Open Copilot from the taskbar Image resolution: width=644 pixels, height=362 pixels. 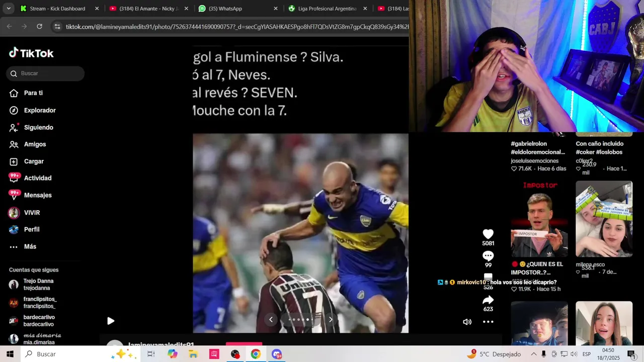[x=173, y=354]
